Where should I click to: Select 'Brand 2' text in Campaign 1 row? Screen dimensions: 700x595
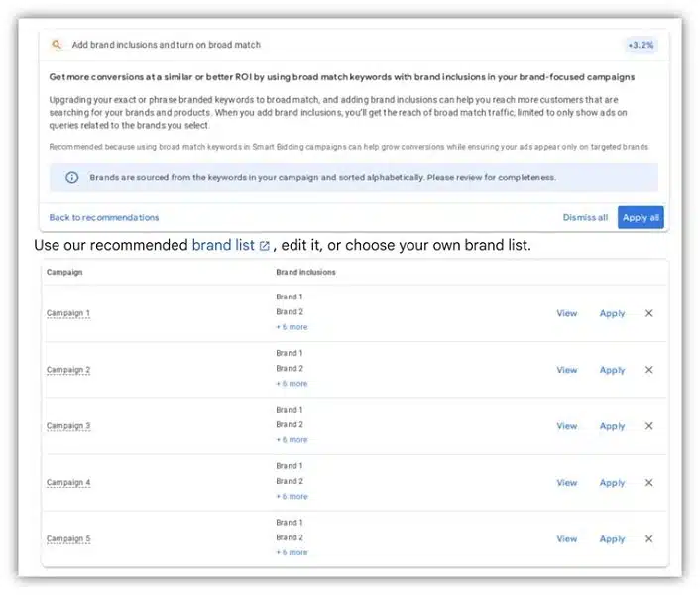[290, 312]
